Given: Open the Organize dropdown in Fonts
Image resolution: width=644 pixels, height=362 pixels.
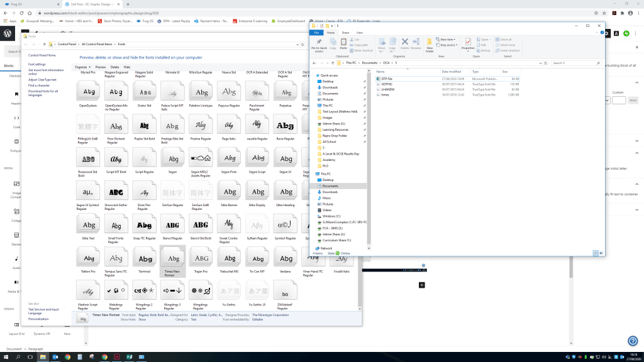Looking at the screenshot, I should (82, 67).
